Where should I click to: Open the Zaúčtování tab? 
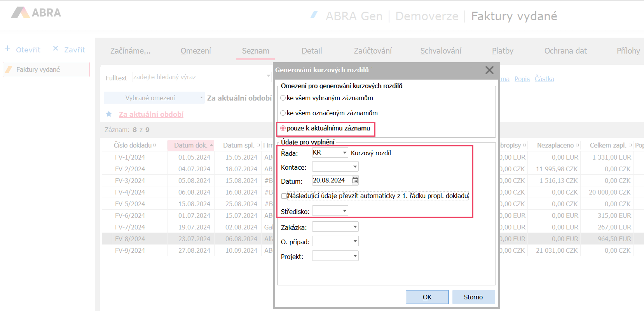pos(372,51)
